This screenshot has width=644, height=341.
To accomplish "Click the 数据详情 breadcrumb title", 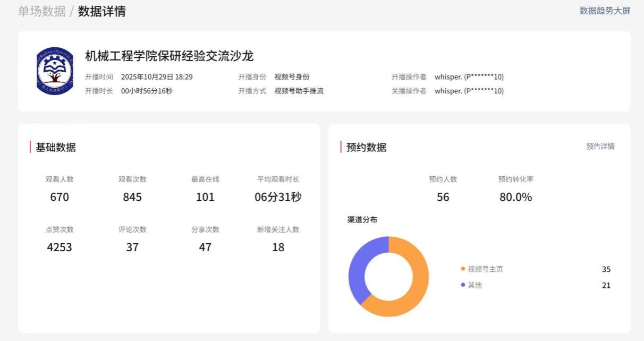I will tap(102, 11).
